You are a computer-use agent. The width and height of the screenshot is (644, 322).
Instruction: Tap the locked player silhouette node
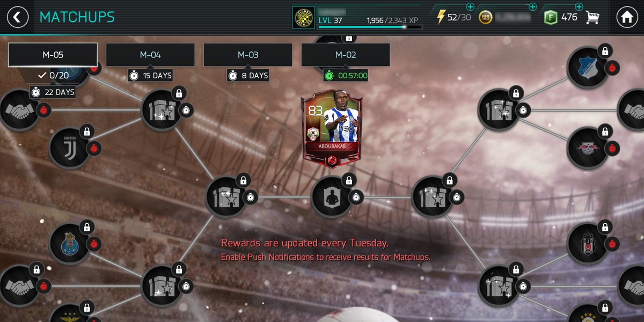[332, 197]
